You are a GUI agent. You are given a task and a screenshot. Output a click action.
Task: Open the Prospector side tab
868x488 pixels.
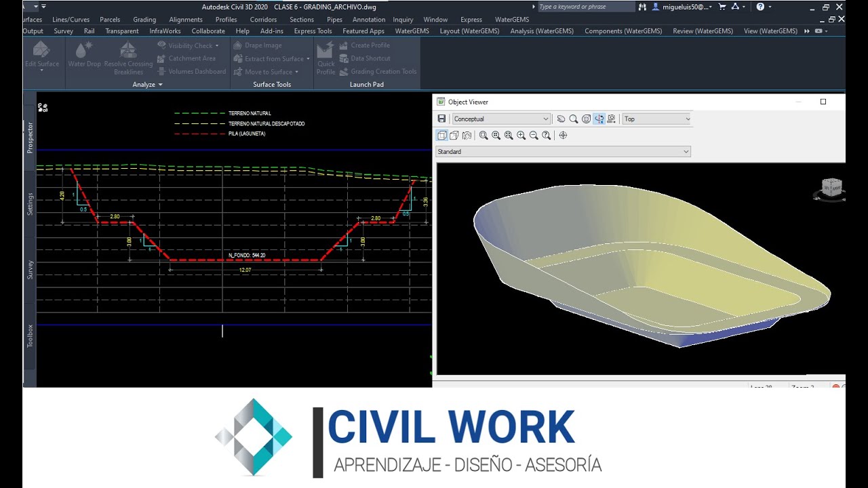[x=30, y=138]
